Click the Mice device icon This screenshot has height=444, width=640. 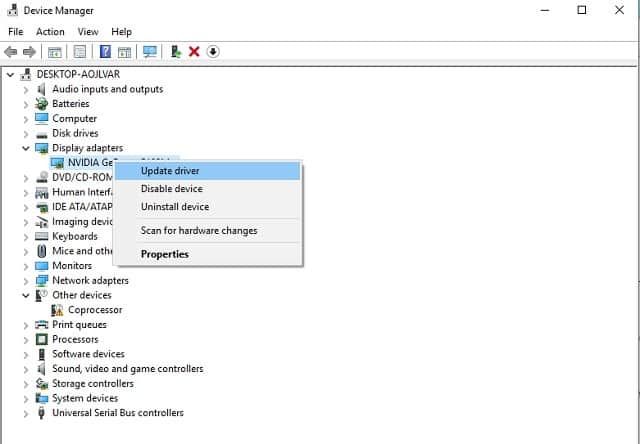[x=41, y=251]
